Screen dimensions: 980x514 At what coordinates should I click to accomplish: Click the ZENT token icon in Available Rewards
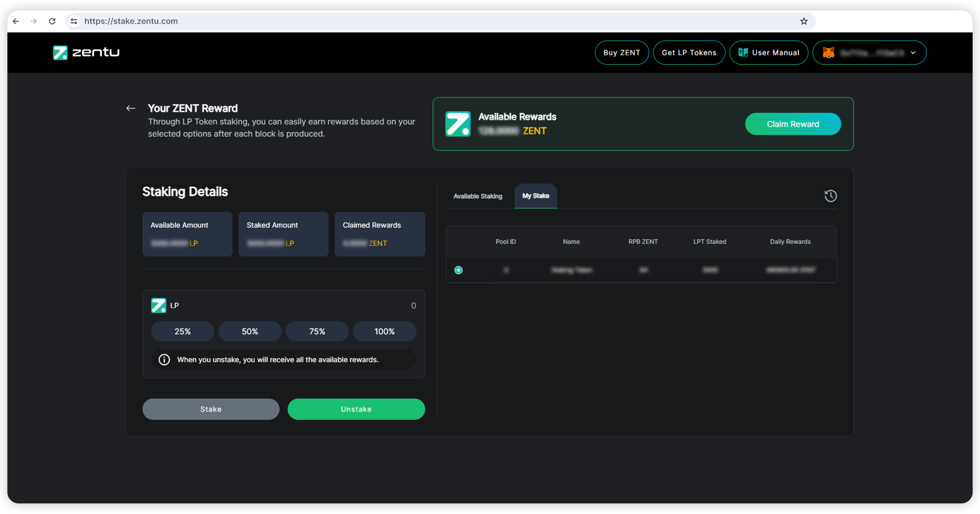tap(458, 124)
